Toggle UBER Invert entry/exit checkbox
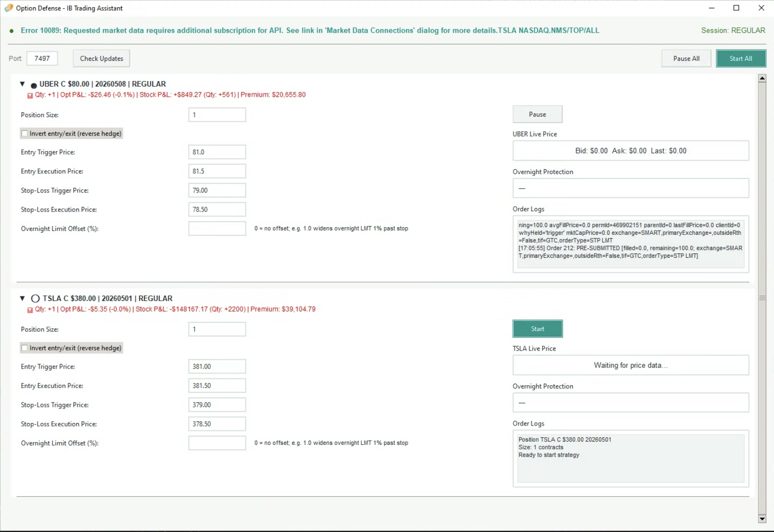The height and width of the screenshot is (532, 774). pos(24,134)
